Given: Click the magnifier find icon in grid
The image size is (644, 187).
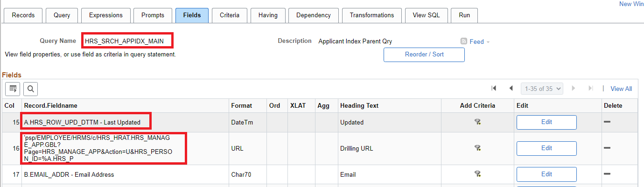Looking at the screenshot, I should 30,89.
